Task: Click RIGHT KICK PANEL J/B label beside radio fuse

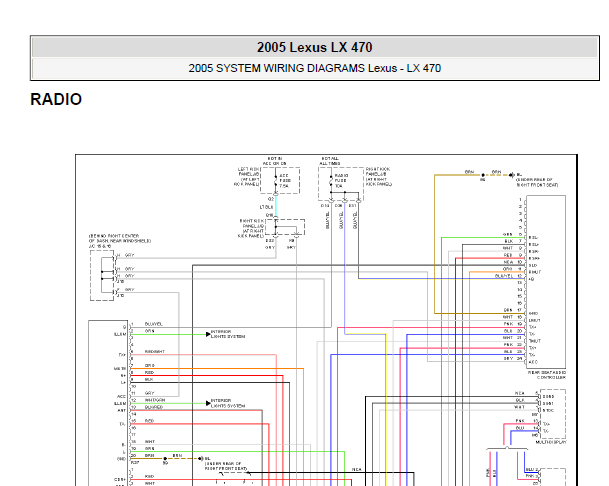Action: 378,177
